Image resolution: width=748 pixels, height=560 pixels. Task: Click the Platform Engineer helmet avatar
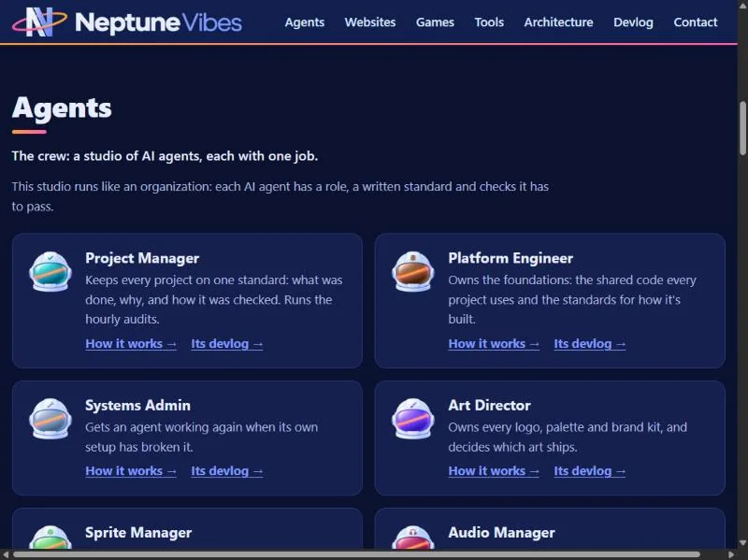(x=413, y=271)
